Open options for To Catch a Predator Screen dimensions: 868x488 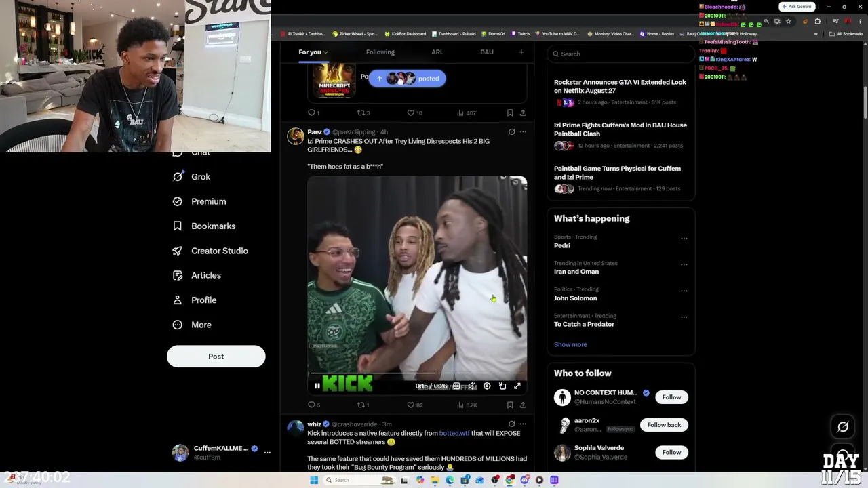point(684,317)
